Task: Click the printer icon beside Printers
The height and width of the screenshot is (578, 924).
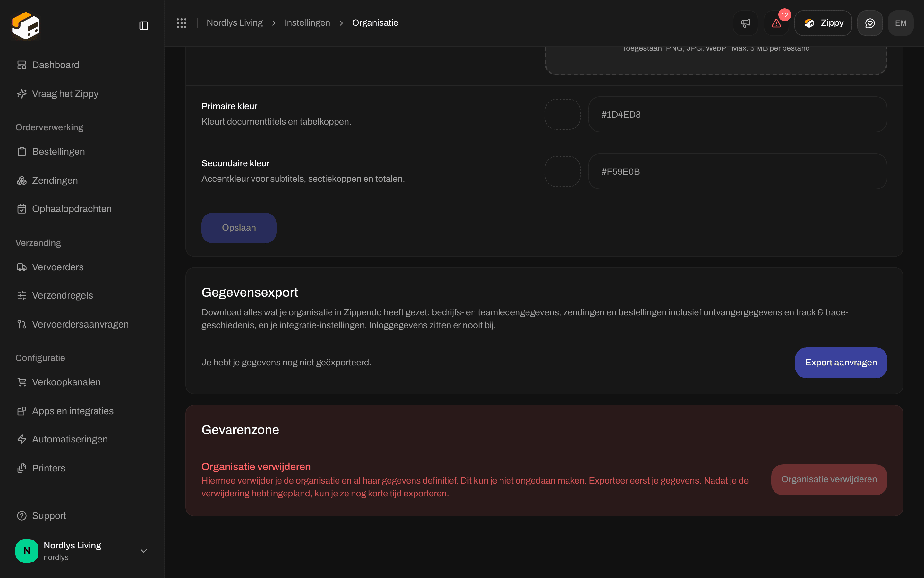Action: [x=22, y=468]
